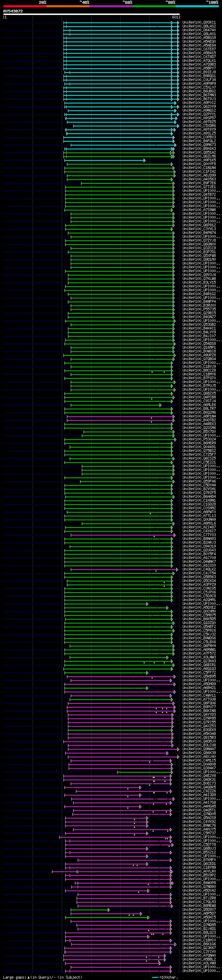Screen dimensions: 222x980
Task: Select hit label UniRef100_A9UPZ8
Action: [x=199, y=355]
